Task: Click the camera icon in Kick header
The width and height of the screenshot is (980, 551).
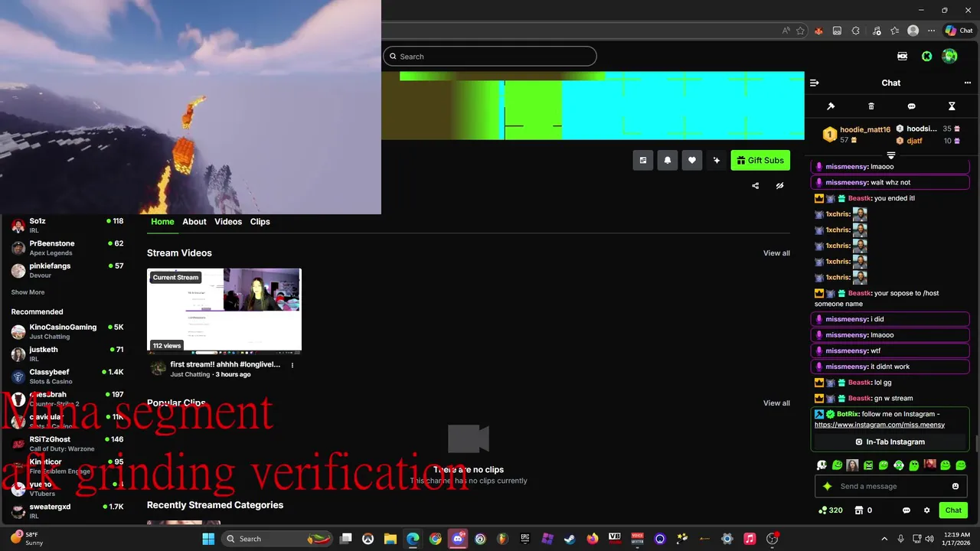Action: pos(903,56)
